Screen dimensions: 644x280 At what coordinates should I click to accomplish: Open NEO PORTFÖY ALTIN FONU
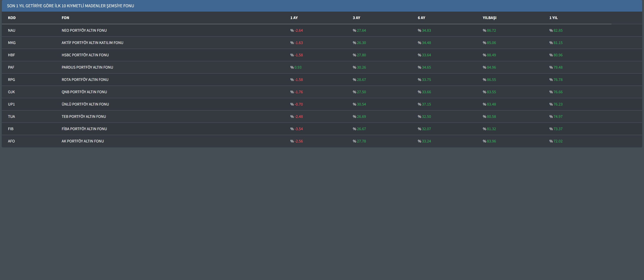point(84,31)
